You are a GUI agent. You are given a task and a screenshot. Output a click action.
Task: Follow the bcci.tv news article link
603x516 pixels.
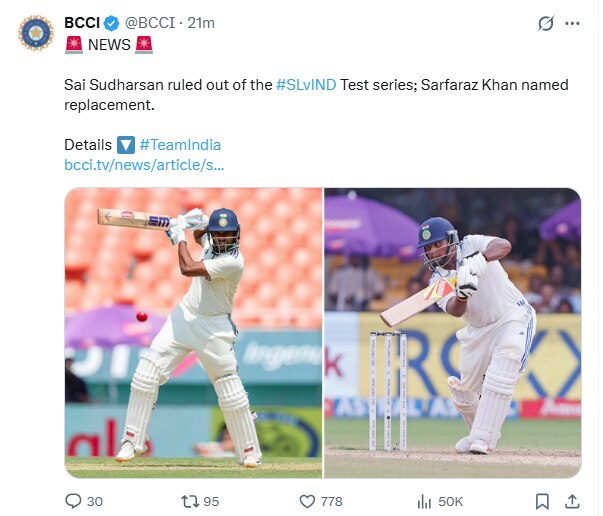click(144, 165)
